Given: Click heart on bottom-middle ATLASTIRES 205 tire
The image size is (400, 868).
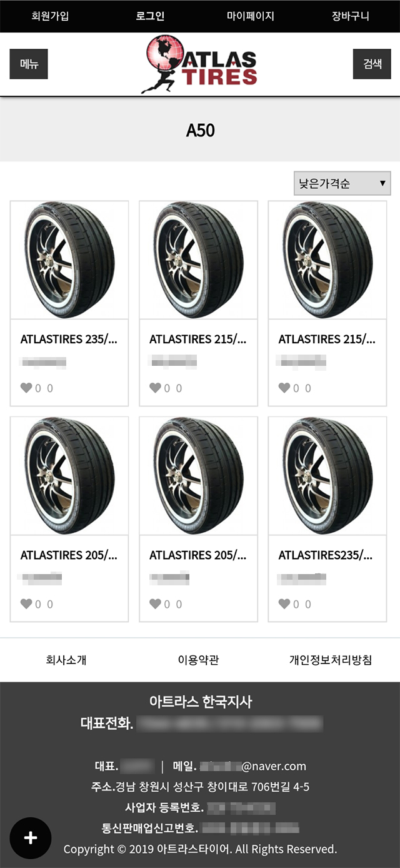Looking at the screenshot, I should [155, 603].
